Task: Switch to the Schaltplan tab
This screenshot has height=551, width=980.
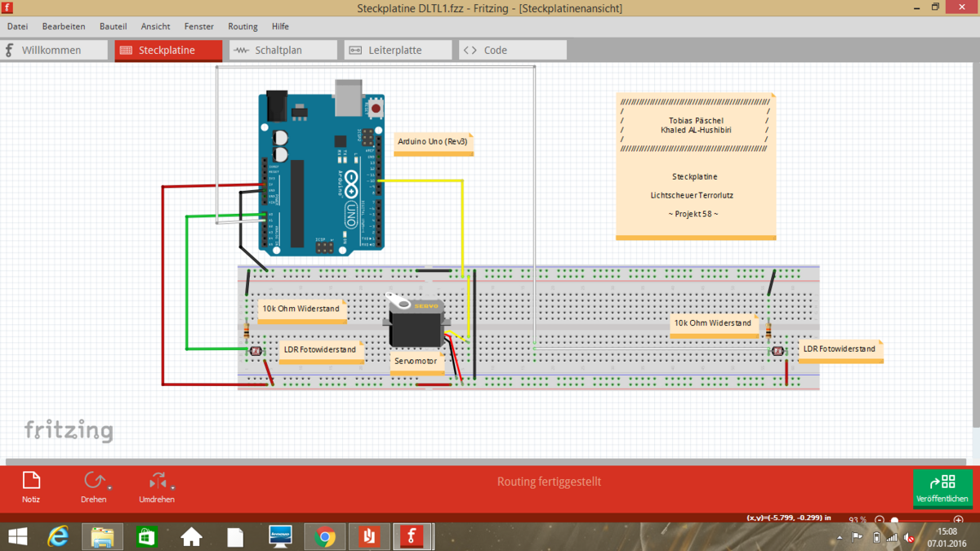Action: (283, 50)
